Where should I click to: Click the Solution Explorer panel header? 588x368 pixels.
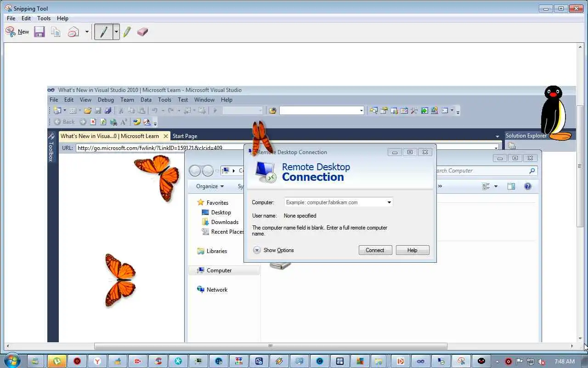tap(526, 136)
